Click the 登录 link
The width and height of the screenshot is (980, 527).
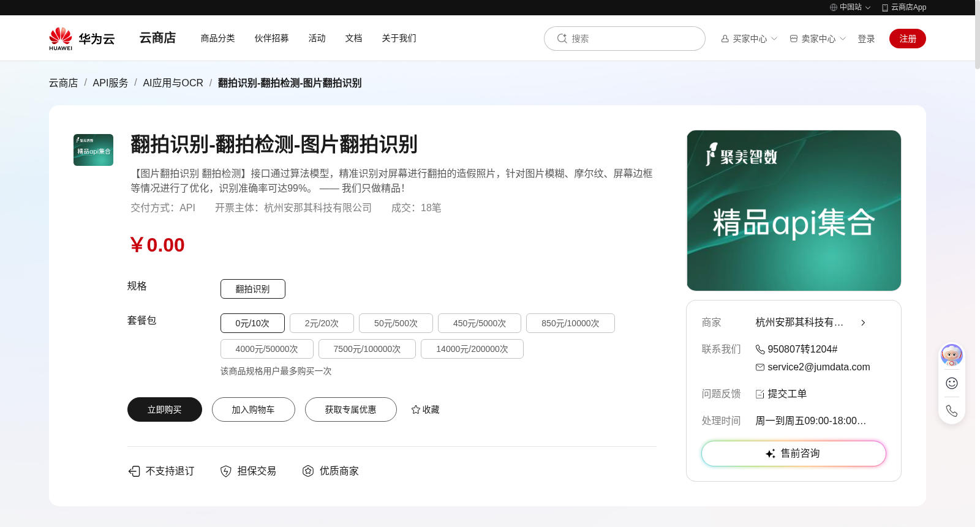pyautogui.click(x=866, y=39)
